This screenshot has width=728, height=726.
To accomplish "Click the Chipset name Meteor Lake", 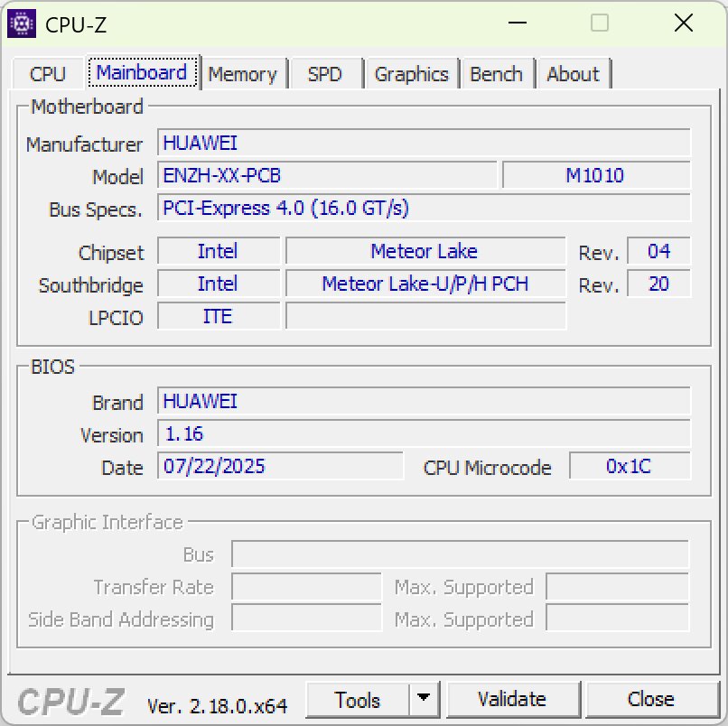I will coord(425,251).
